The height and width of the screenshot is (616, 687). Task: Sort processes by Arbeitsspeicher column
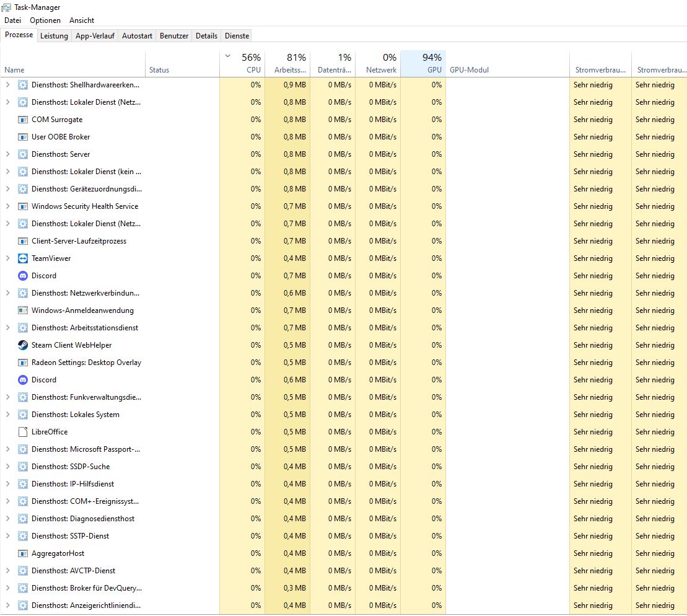[287, 64]
